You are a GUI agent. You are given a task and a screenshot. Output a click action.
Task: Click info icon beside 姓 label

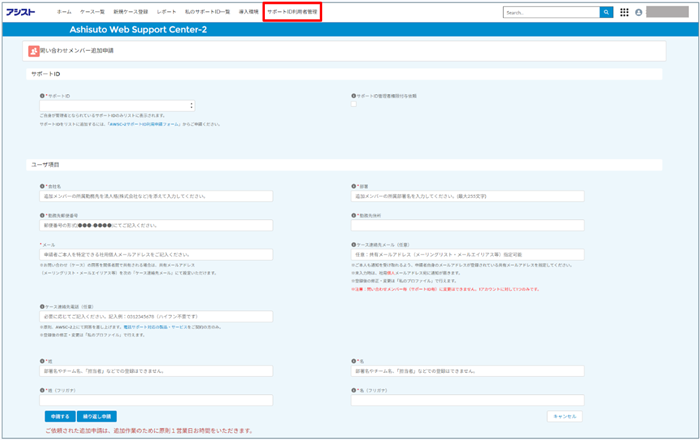click(42, 361)
